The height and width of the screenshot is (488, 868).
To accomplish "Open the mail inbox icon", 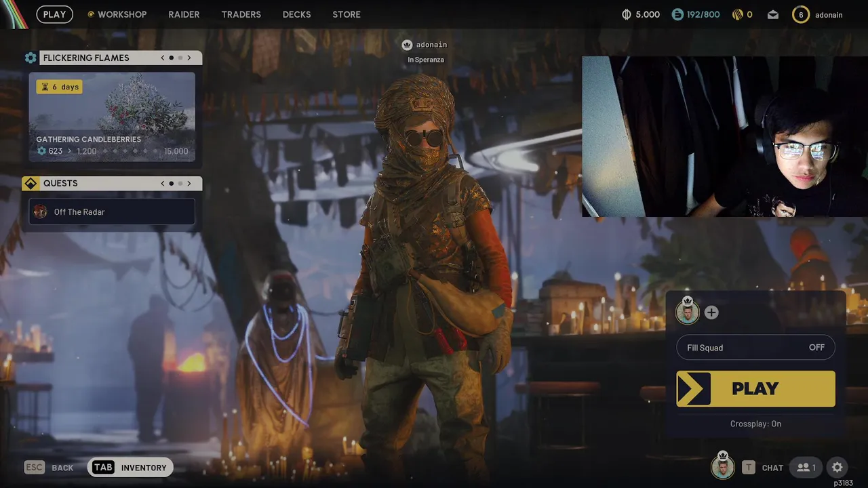I will [773, 14].
